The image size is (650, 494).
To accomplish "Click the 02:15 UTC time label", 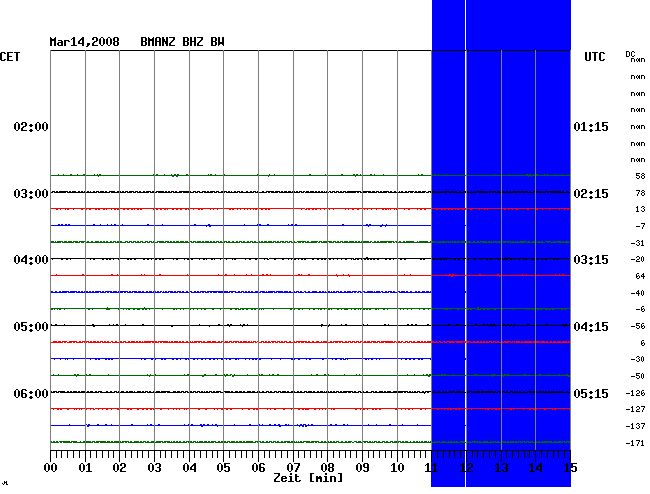I will coord(591,194).
